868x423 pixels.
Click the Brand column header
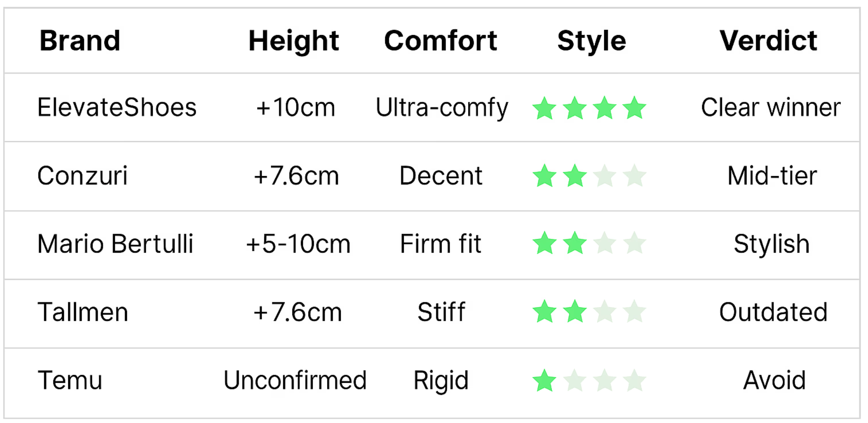point(80,41)
